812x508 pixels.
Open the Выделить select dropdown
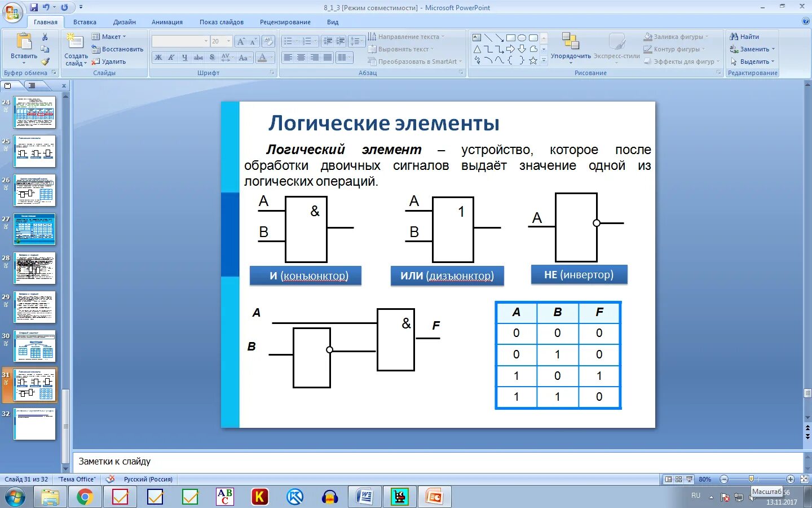click(753, 62)
